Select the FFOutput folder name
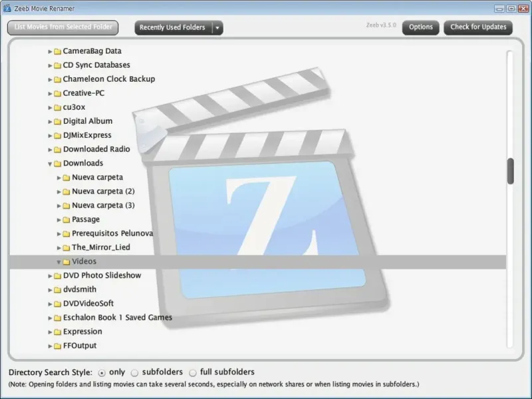The width and height of the screenshot is (532, 399). [x=80, y=346]
